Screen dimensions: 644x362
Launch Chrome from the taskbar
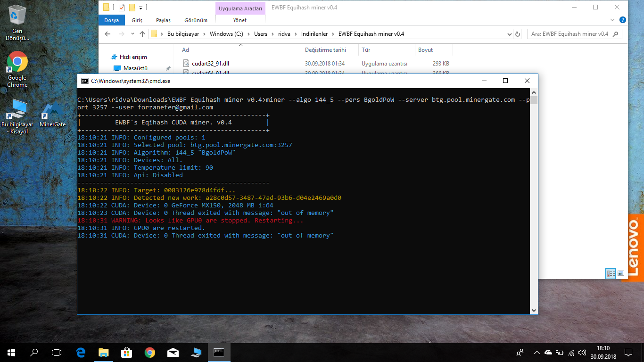pos(150,352)
